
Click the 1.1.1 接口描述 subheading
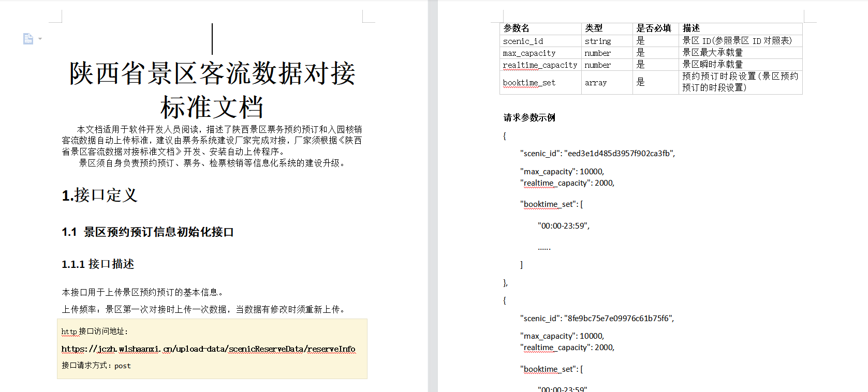point(98,264)
